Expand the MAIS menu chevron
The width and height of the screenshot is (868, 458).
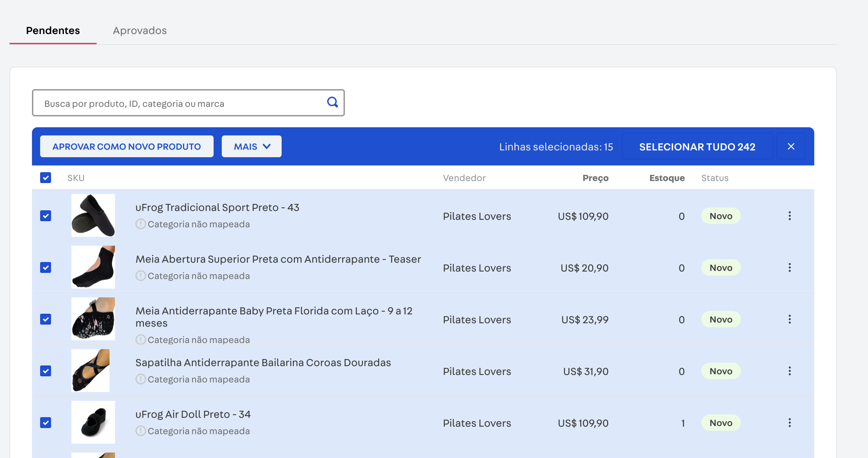point(267,146)
